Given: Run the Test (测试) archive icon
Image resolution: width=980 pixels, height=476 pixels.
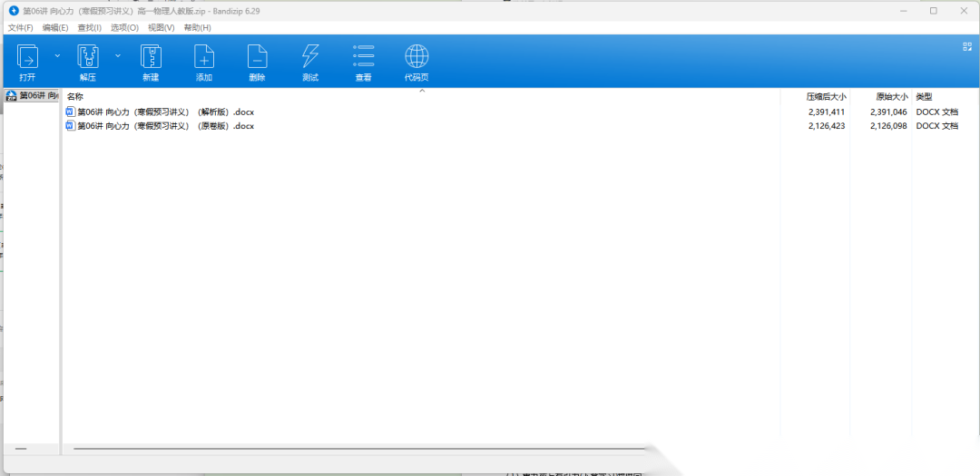Looking at the screenshot, I should (310, 58).
